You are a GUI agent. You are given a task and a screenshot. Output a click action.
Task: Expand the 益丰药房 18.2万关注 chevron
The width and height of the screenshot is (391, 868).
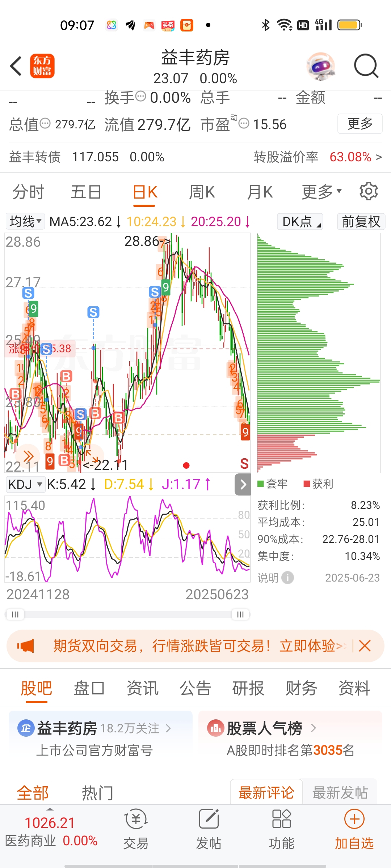(168, 728)
